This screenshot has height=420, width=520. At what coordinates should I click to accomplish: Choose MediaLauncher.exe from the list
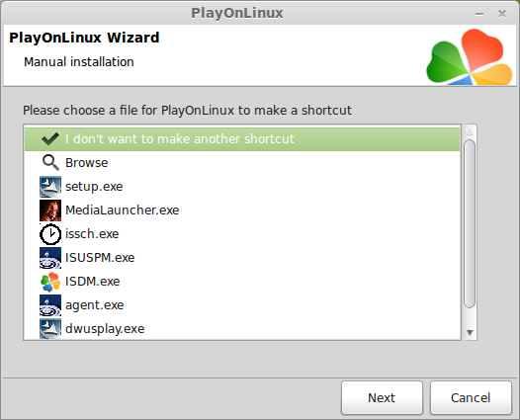(242, 210)
